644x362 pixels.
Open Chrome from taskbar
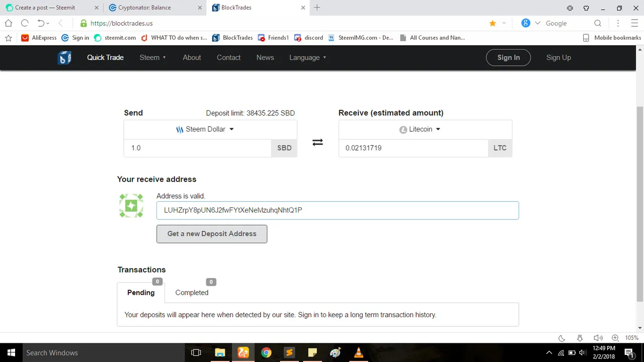coord(266,352)
